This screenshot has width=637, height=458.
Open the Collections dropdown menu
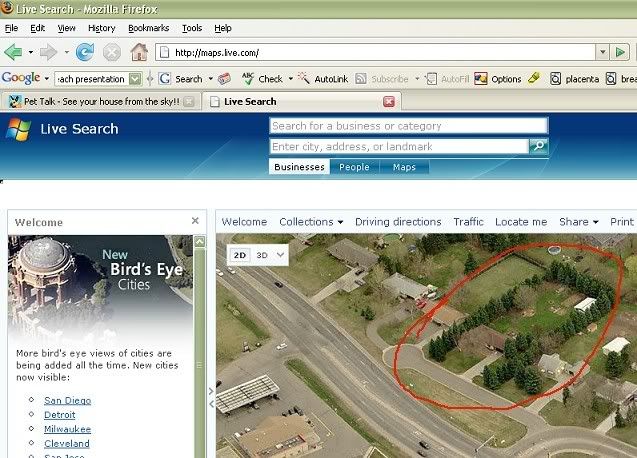[311, 222]
